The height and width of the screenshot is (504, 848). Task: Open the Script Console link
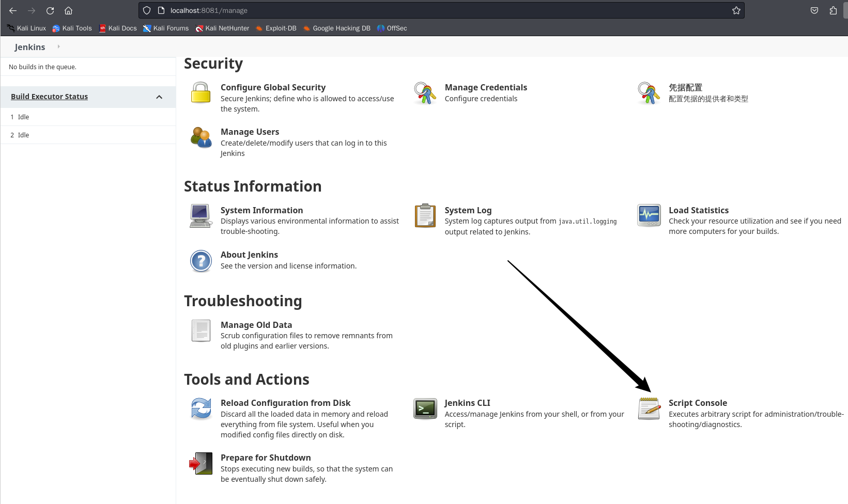[x=698, y=403]
